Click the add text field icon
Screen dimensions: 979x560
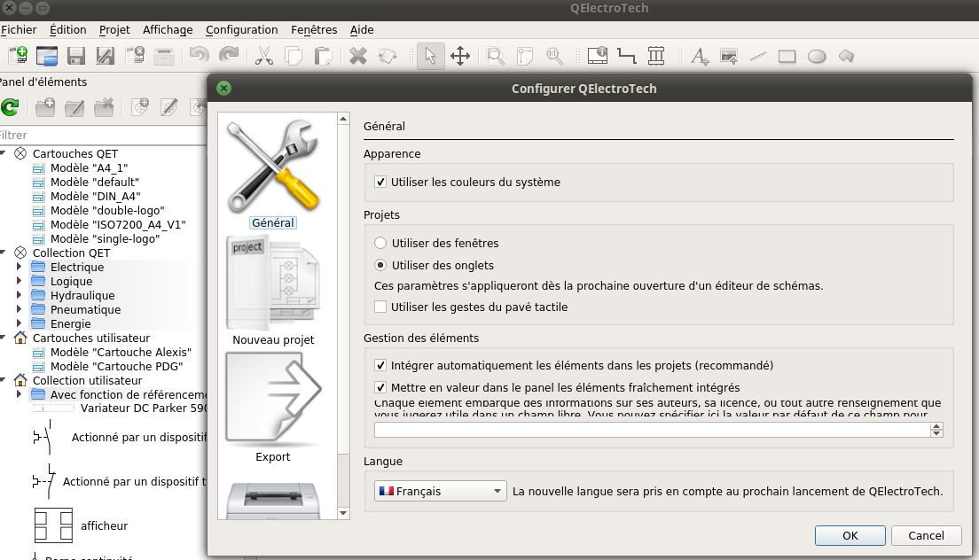pyautogui.click(x=700, y=56)
